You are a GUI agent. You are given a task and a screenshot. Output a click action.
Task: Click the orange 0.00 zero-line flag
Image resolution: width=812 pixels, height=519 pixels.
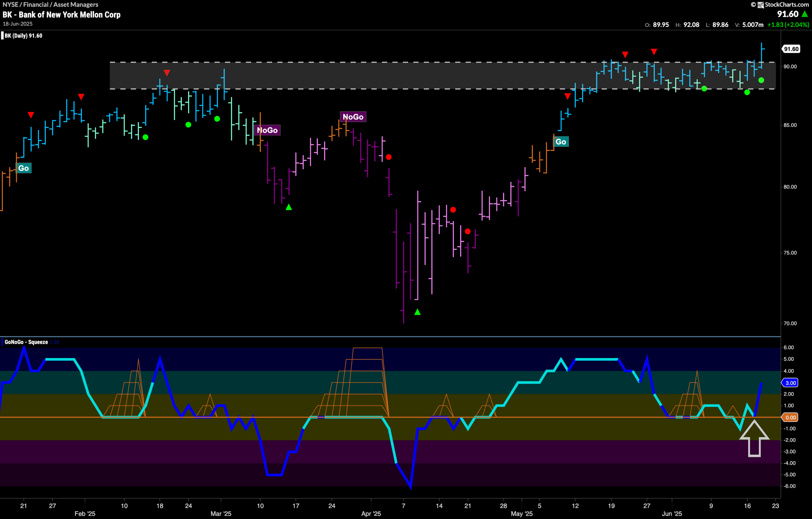point(790,417)
